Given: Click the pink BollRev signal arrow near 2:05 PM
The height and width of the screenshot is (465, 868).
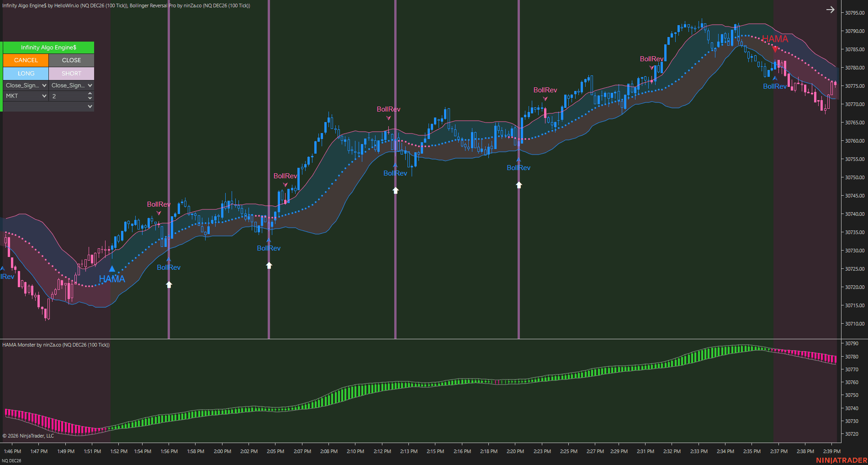Looking at the screenshot, I should (286, 185).
